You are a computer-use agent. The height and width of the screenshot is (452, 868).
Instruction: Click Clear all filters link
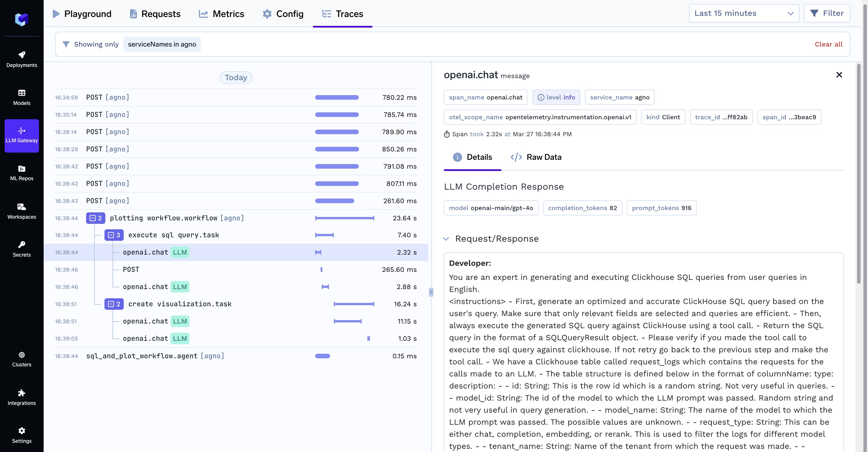pyautogui.click(x=829, y=44)
